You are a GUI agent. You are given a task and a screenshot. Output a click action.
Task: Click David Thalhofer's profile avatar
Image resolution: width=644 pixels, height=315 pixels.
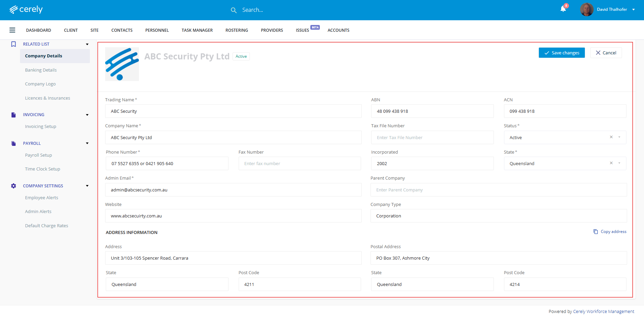click(587, 9)
